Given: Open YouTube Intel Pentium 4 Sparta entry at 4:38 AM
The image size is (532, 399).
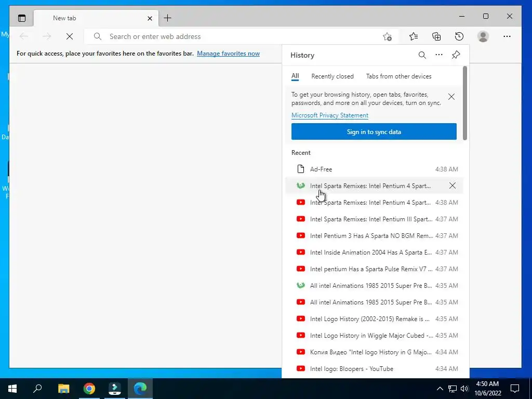Looking at the screenshot, I should [x=374, y=202].
